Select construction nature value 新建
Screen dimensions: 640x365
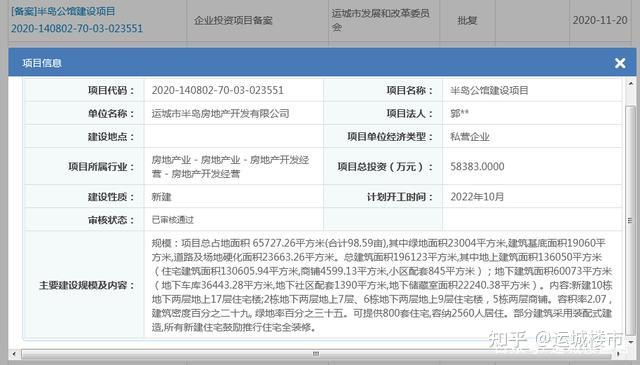(161, 197)
